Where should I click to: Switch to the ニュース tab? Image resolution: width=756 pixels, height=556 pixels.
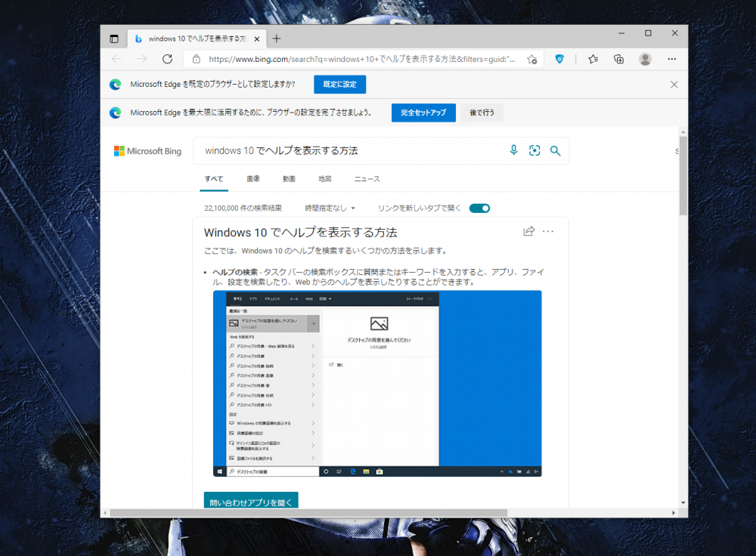click(367, 179)
